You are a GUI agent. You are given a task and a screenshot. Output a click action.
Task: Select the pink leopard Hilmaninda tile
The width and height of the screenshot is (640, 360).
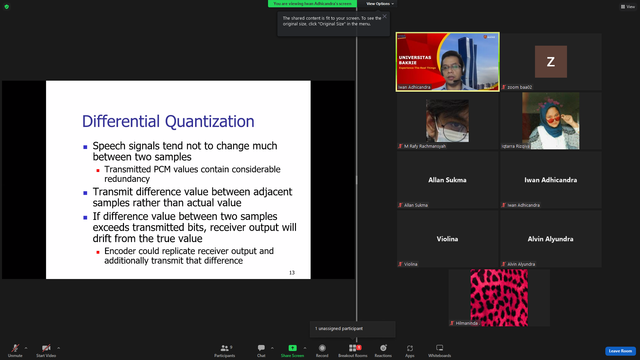pyautogui.click(x=499, y=298)
